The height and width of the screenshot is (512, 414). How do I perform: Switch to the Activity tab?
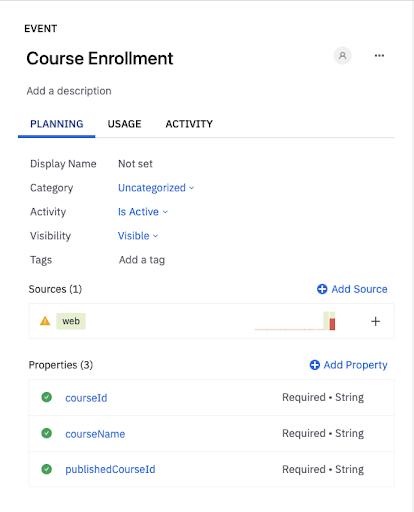(189, 124)
